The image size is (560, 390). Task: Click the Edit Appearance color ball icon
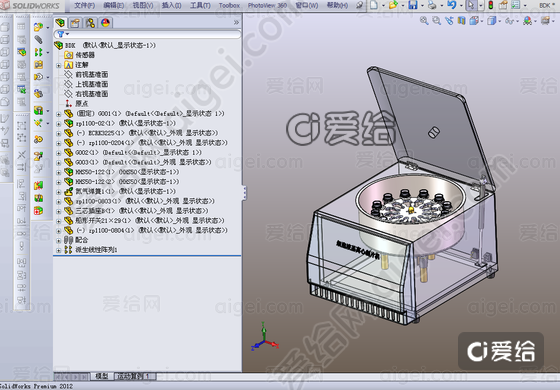(x=527, y=21)
